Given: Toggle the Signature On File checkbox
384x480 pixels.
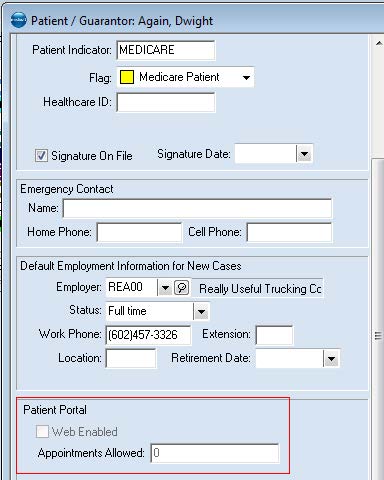Looking at the screenshot, I should point(41,155).
